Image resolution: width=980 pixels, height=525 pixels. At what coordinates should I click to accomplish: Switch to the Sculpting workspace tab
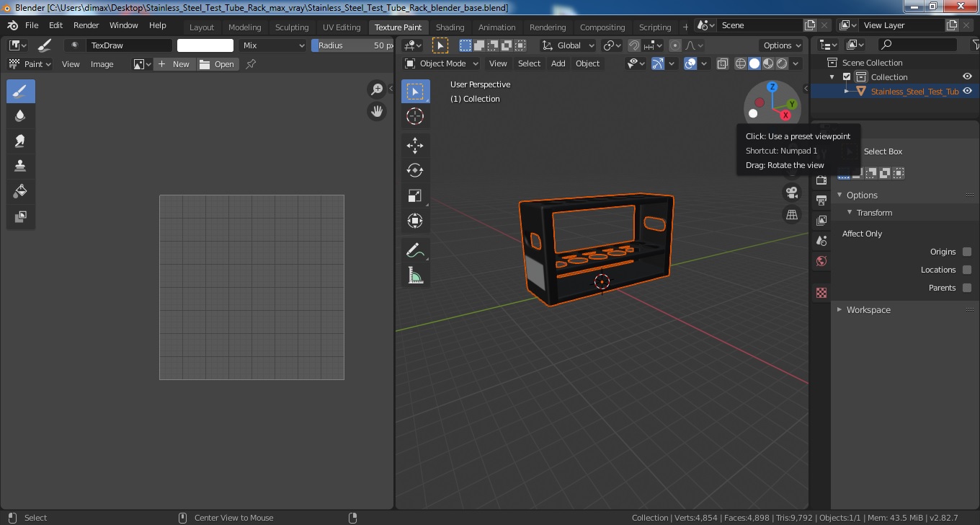tap(292, 27)
